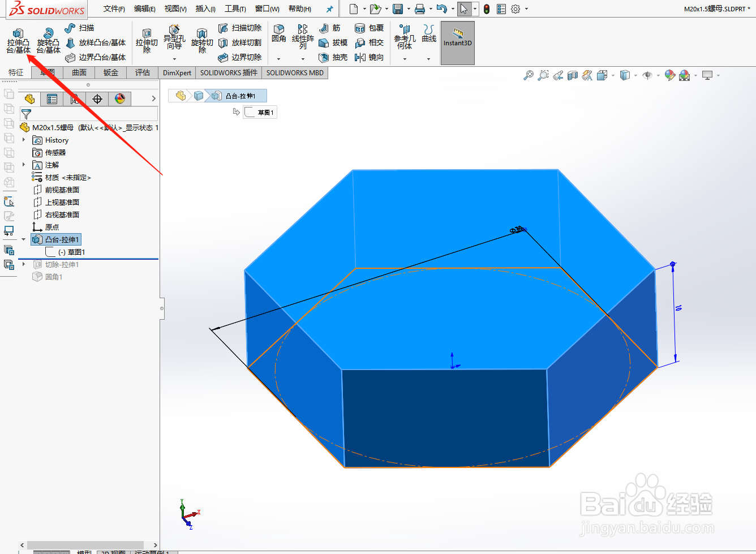Click the 拉伸凸台/基体 extrude boss tool
The width and height of the screenshot is (756, 554).
[x=18, y=41]
